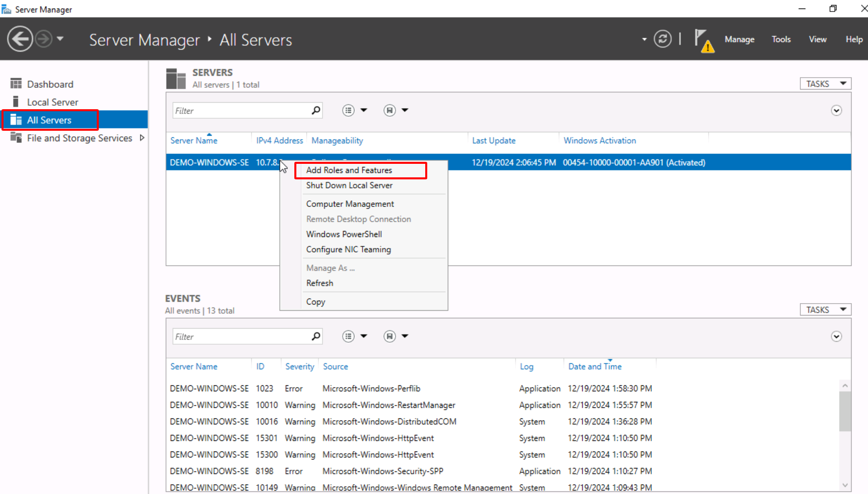Screen dimensions: 868x494
Task: Expand File and Storage Services arrow
Action: click(x=142, y=138)
